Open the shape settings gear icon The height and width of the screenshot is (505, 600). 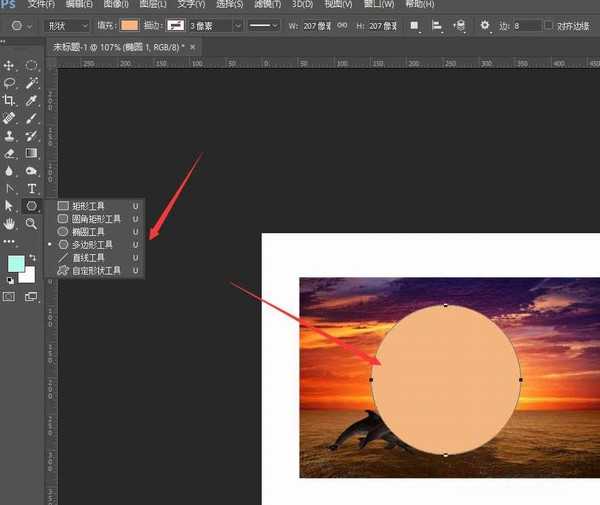485,25
